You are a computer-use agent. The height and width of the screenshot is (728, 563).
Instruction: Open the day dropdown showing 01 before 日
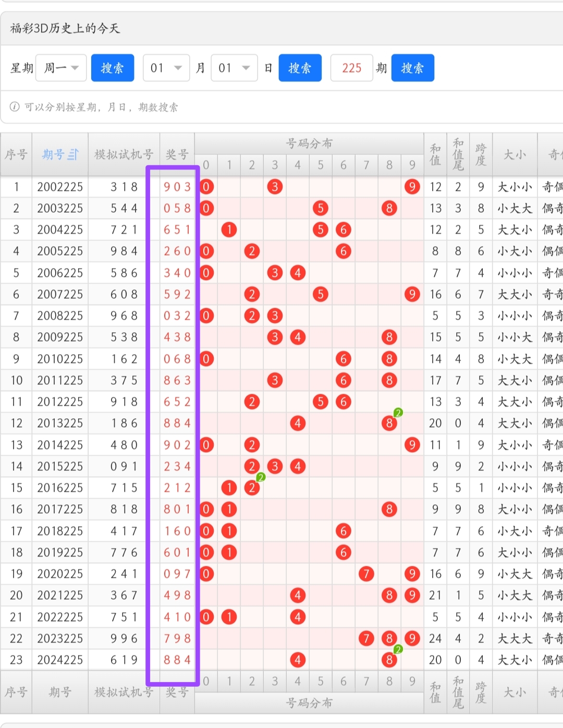pyautogui.click(x=234, y=68)
